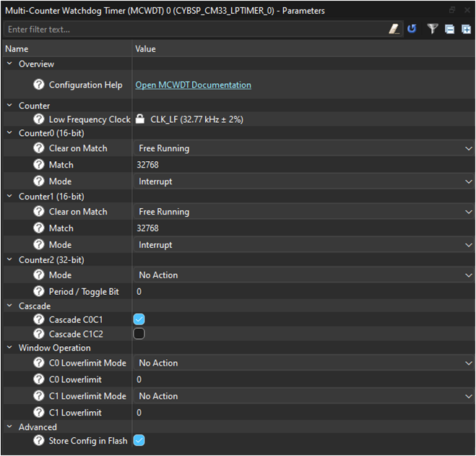Screen dimensions: 476x456
Task: Click the Counter0 Match value field
Action: click(x=303, y=165)
